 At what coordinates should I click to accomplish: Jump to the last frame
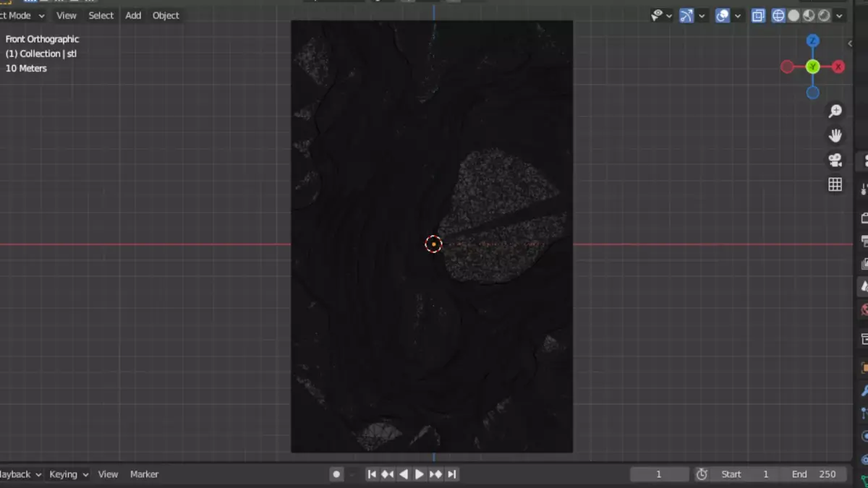click(451, 474)
